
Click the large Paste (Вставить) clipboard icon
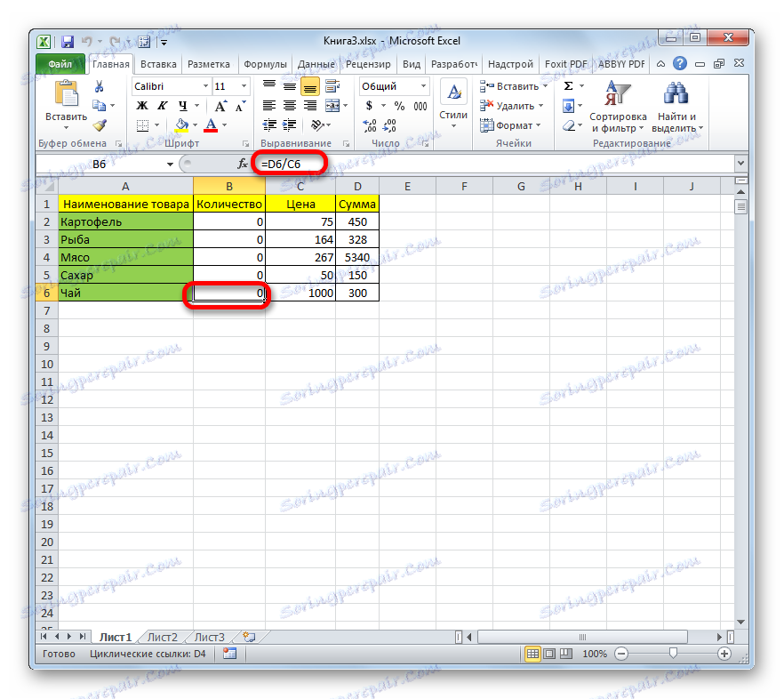click(x=67, y=93)
